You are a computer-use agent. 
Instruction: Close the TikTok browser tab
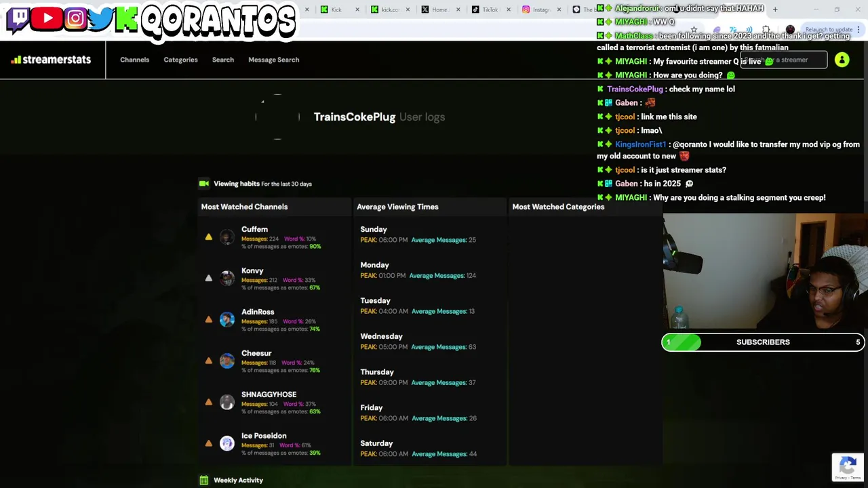click(509, 9)
